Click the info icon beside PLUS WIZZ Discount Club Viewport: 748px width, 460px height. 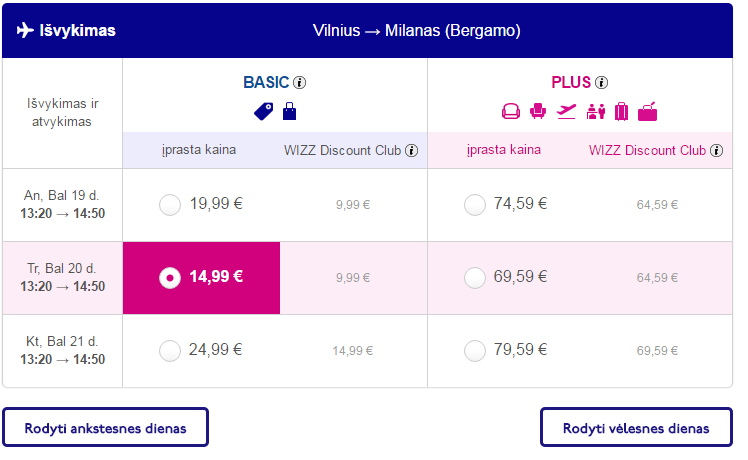click(x=716, y=151)
